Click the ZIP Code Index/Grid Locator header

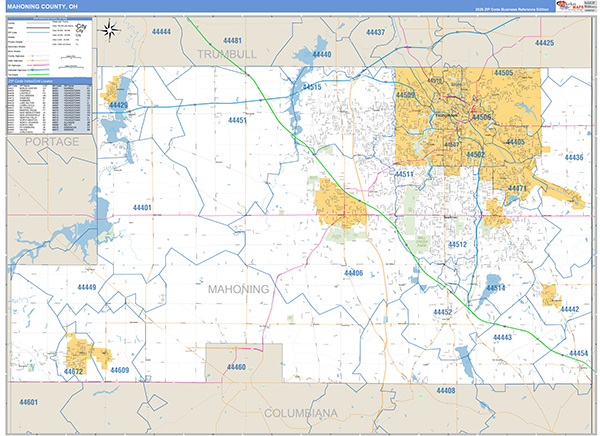coord(49,81)
